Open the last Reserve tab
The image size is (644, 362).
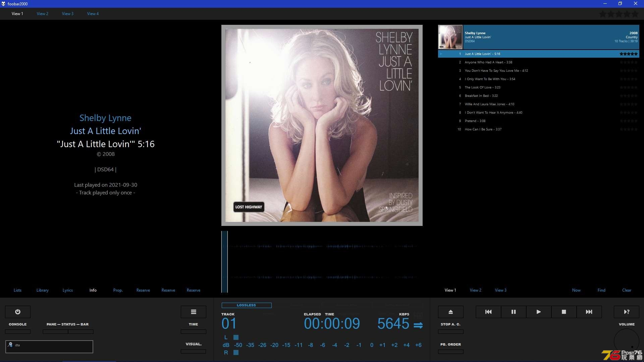click(x=194, y=290)
